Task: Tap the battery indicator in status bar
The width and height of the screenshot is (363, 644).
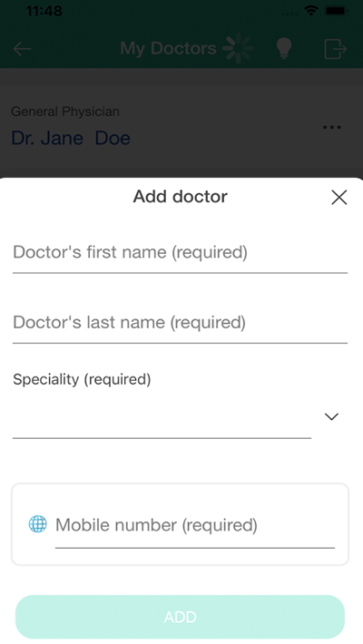Action: point(337,11)
